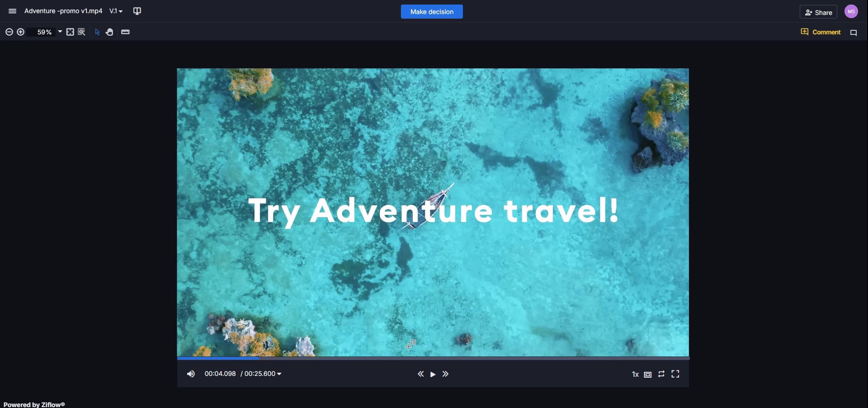Activate the Comment tool
Viewport: 868px width, 408px height.
(821, 32)
